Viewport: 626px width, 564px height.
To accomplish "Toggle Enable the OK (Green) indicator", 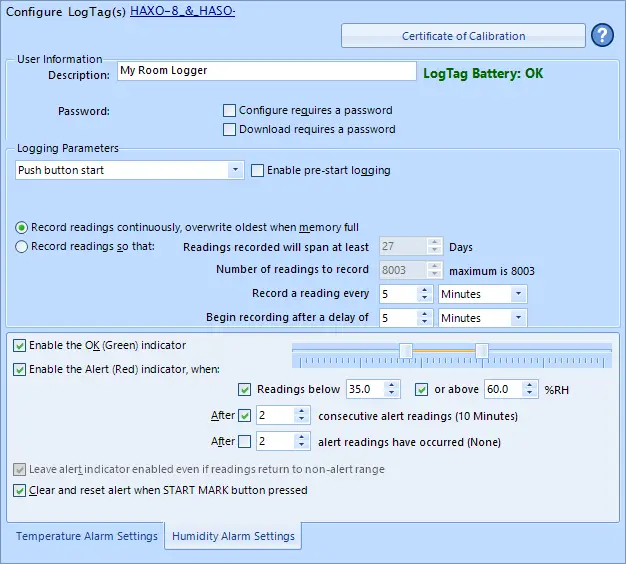I will pyautogui.click(x=19, y=345).
